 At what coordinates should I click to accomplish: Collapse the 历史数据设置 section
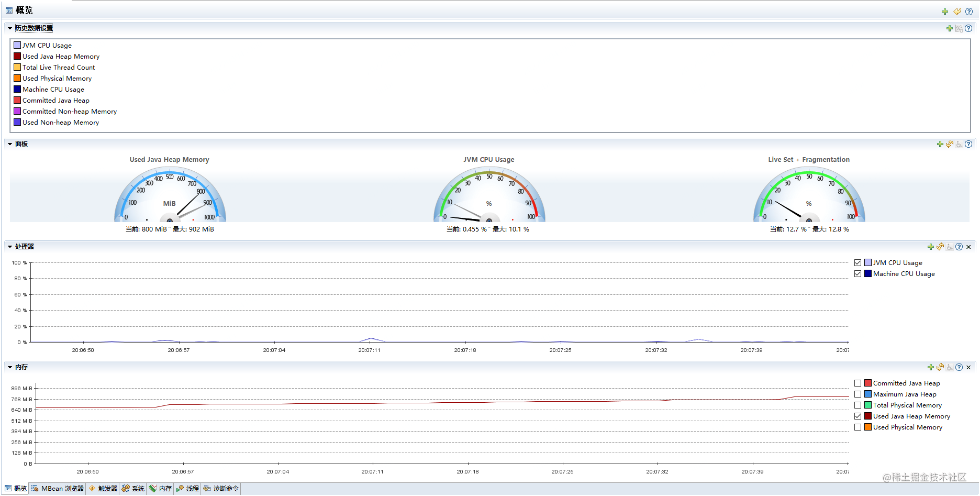click(x=9, y=28)
